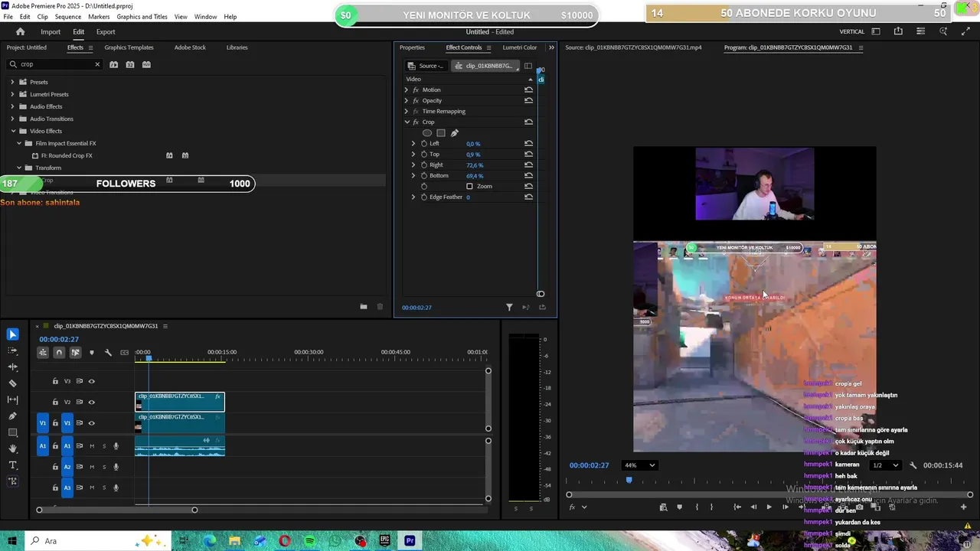Collapse the Video Effects folder
This screenshot has height=551, width=980.
coord(12,131)
